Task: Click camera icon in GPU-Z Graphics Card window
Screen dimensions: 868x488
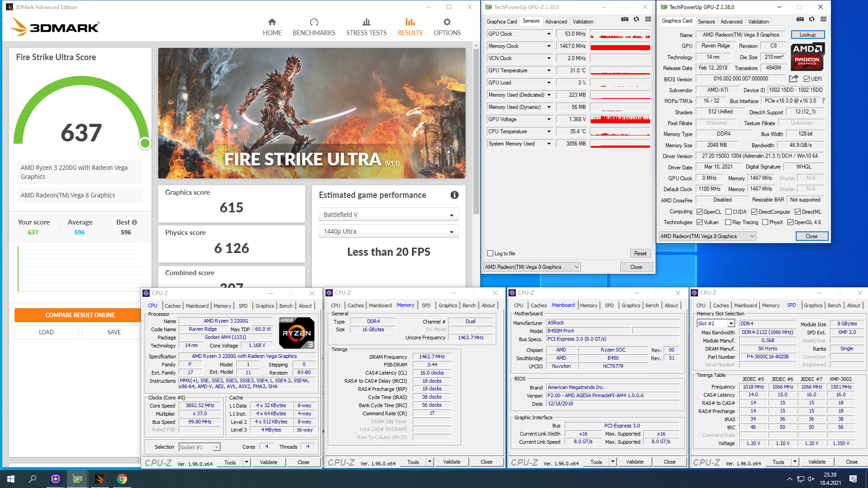Action: click(800, 19)
